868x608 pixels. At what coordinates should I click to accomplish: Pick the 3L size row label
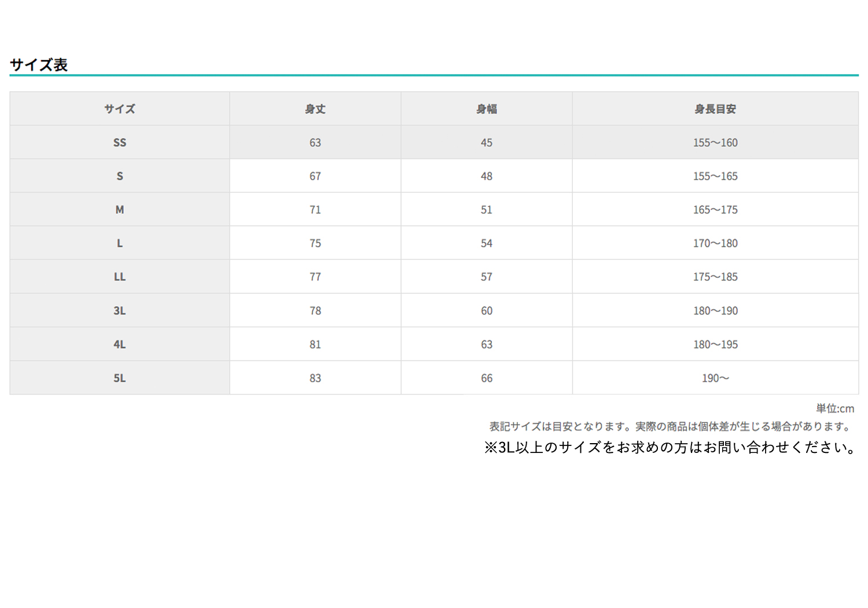click(x=120, y=311)
